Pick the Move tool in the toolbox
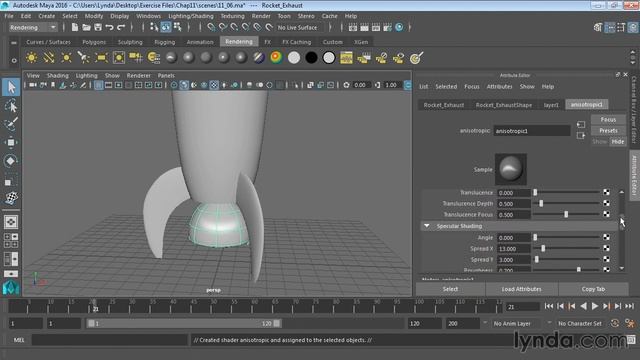The width and height of the screenshot is (640, 360). [11, 142]
